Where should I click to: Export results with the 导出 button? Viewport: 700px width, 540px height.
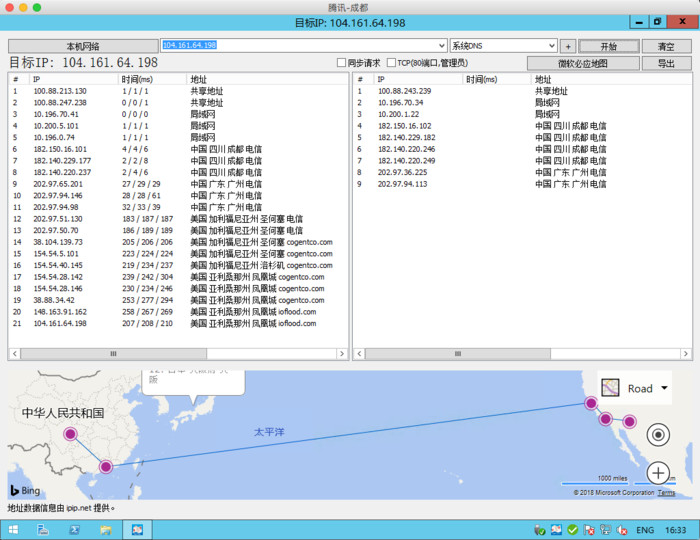[x=666, y=63]
